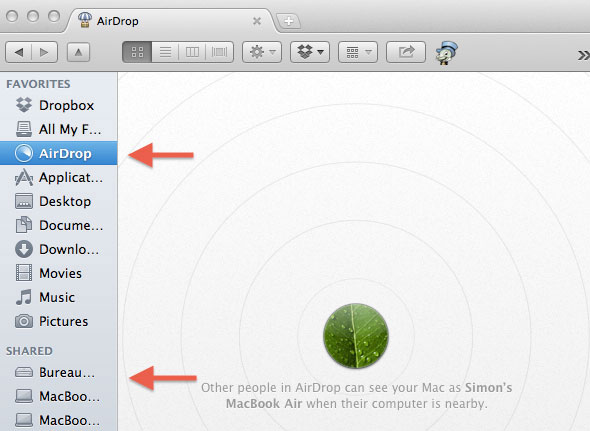Screen dimensions: 590x431
Task: Click the Downloads arrow icon
Action: [x=24, y=249]
